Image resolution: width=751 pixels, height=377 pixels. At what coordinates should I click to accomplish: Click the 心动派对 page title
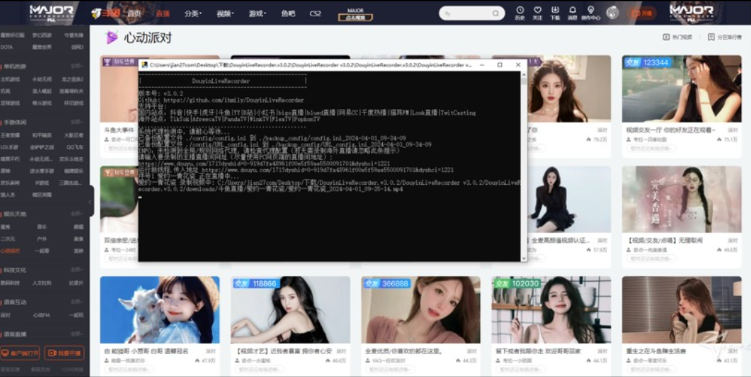coord(148,38)
